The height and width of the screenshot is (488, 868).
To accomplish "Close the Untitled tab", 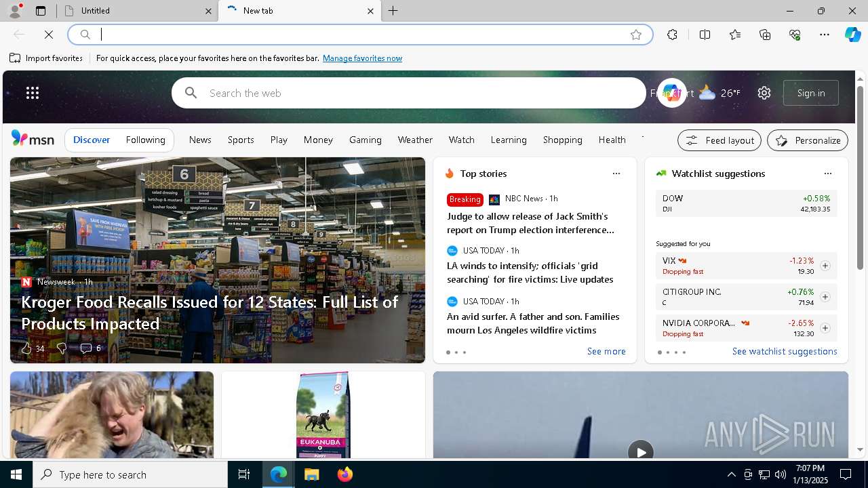I will (x=208, y=11).
